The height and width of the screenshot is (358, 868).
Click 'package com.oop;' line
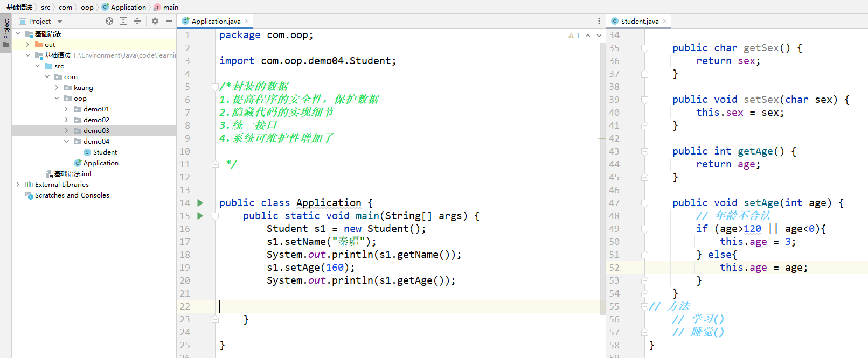pyautogui.click(x=266, y=35)
